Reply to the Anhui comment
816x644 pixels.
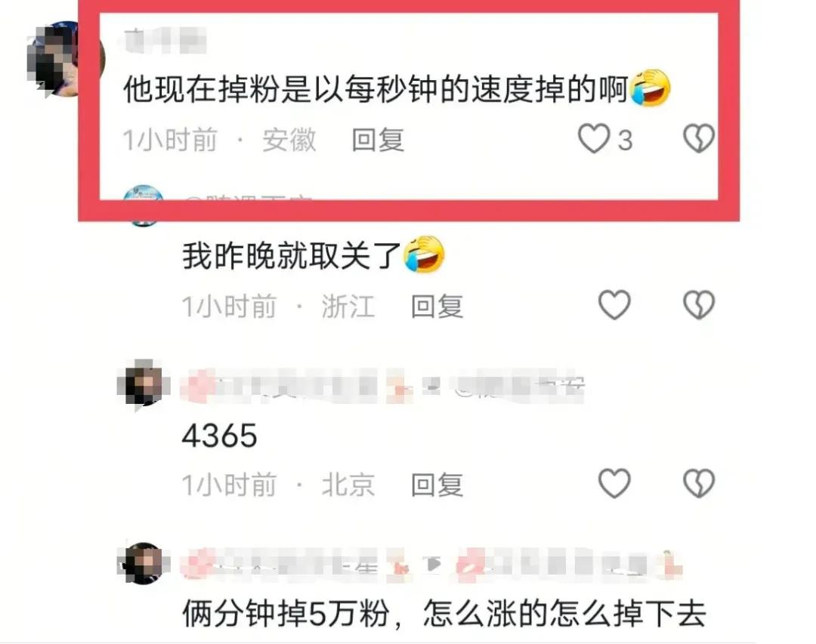378,140
